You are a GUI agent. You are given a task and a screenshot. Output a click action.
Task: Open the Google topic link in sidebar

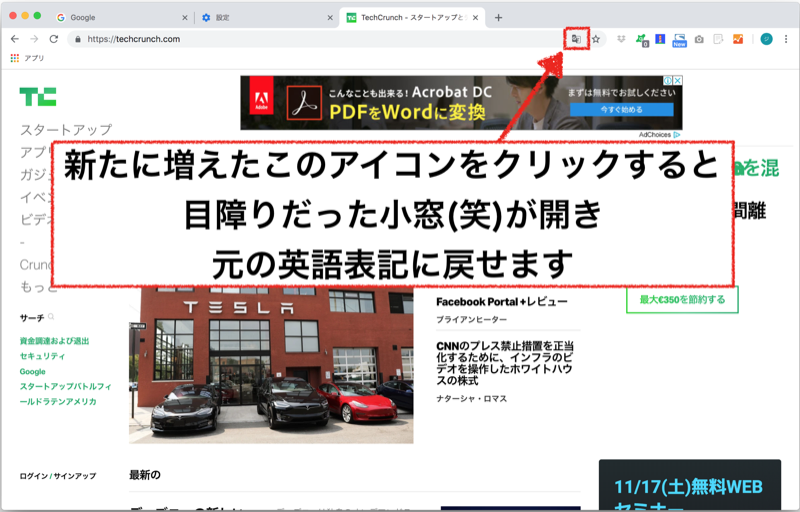[33, 371]
